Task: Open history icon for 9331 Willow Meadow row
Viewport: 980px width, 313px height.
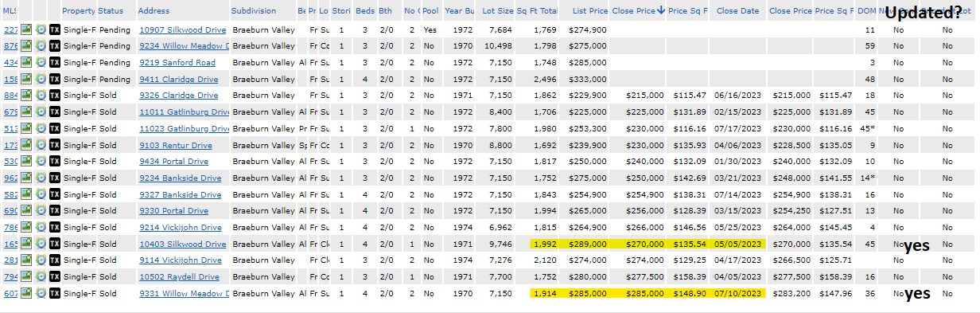Action: pyautogui.click(x=41, y=294)
